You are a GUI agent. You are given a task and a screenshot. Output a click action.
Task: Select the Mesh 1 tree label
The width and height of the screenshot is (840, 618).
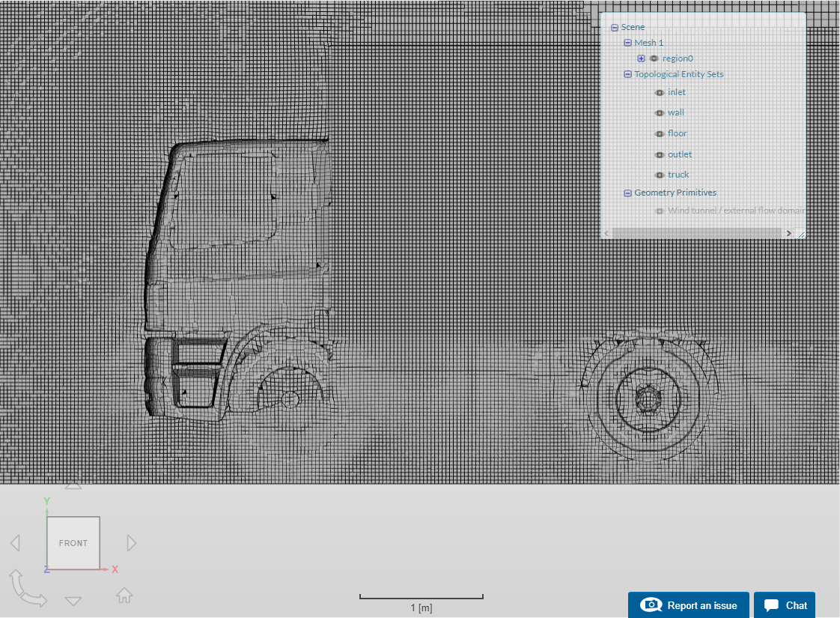(649, 43)
